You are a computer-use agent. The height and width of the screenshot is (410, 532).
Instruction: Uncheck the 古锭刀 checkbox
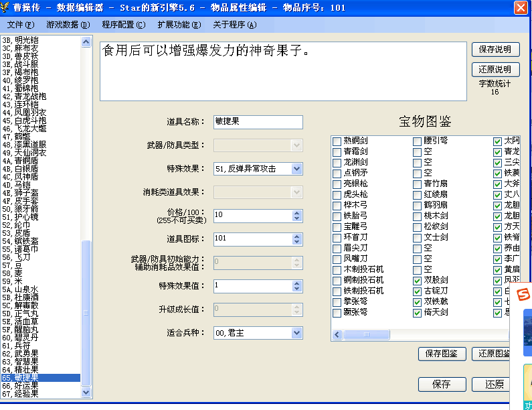(417, 291)
